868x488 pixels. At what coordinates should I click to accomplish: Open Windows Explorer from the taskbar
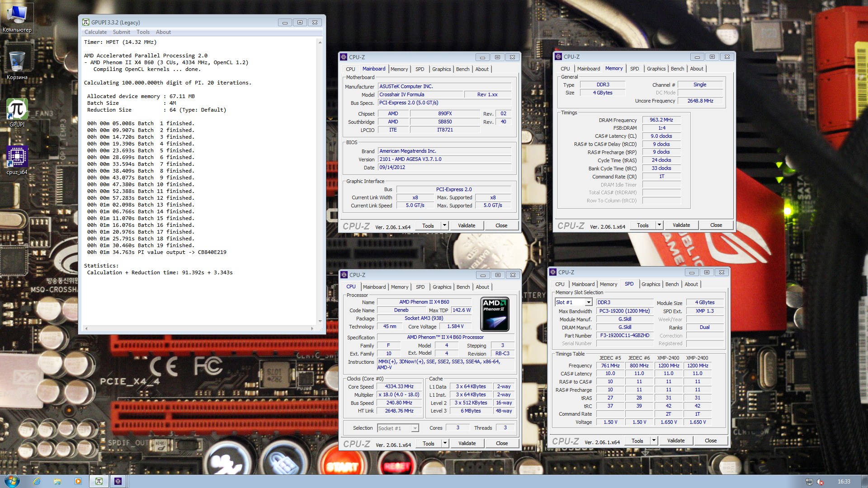57,481
